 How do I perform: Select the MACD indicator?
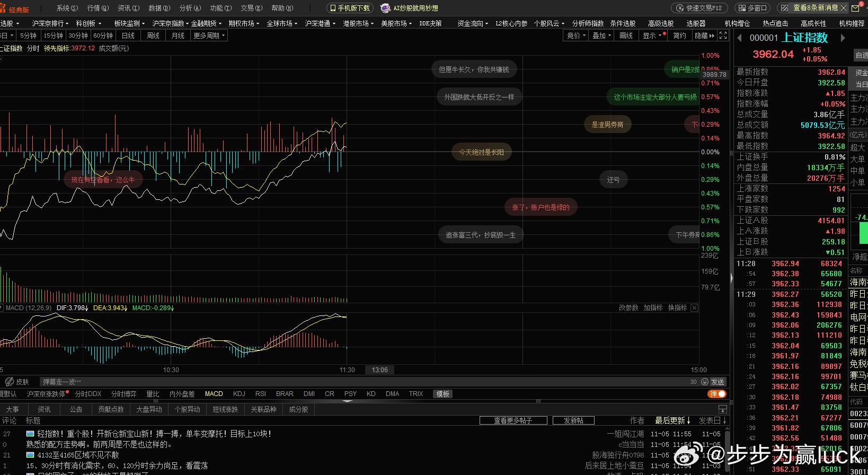point(214,394)
